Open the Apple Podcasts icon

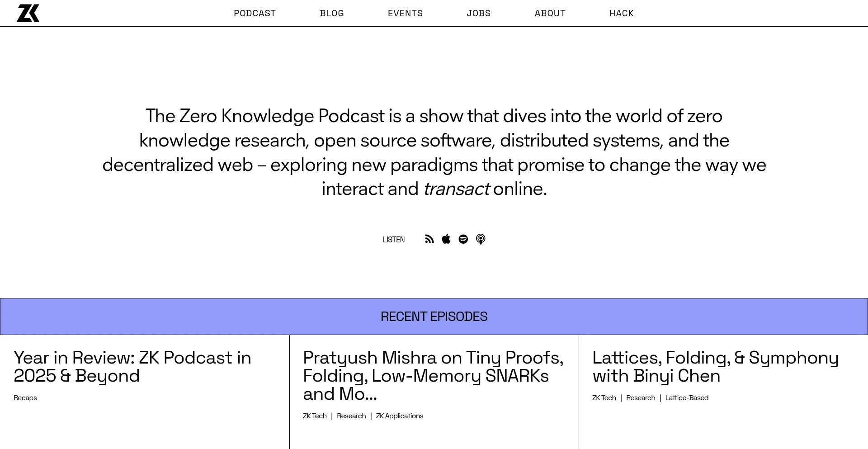[481, 239]
